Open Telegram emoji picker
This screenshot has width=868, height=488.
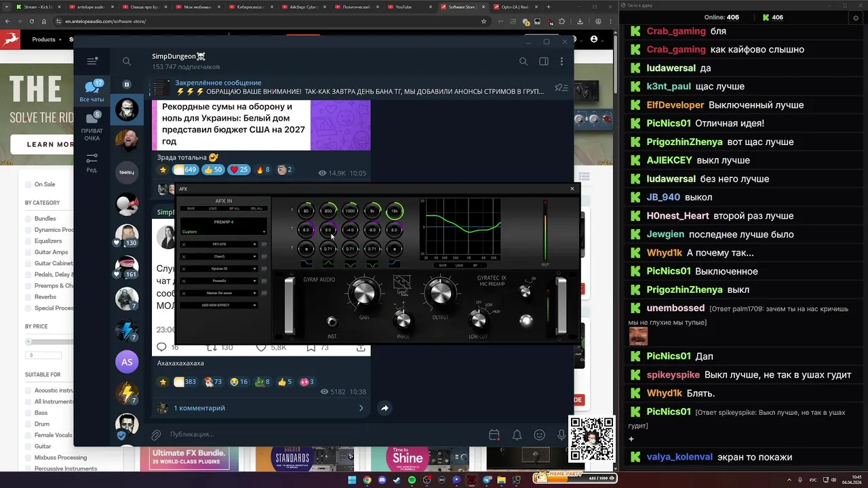click(x=539, y=434)
